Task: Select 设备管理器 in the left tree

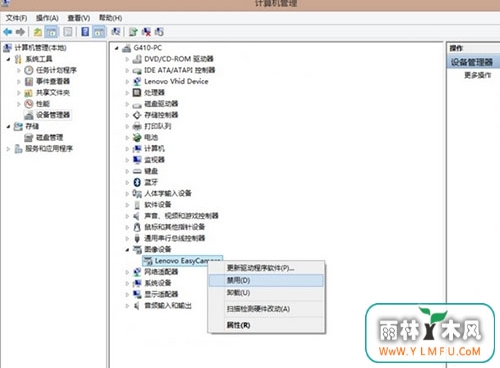Action: 53,115
